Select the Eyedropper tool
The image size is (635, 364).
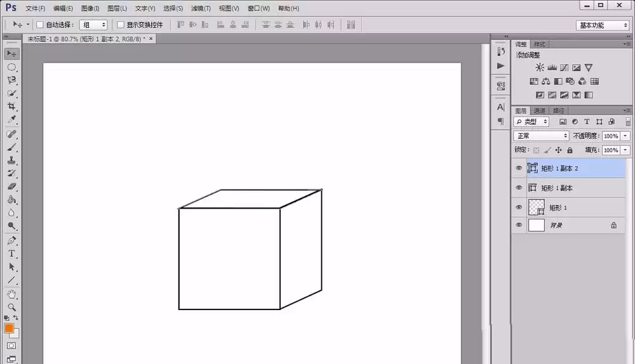11,120
